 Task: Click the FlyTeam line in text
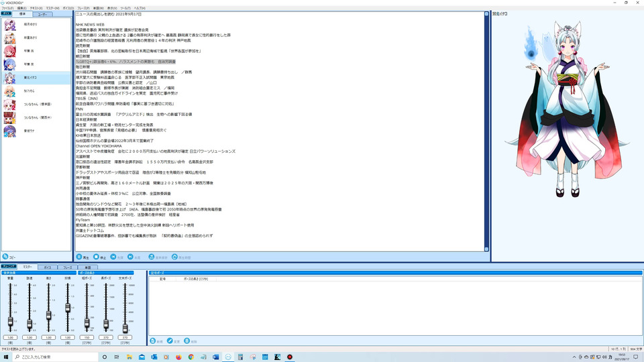[83, 220]
